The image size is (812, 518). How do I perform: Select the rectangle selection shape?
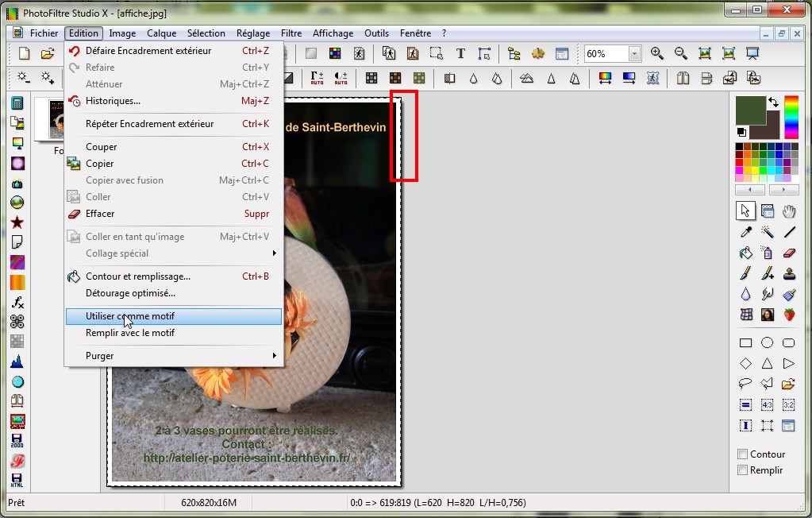point(745,342)
